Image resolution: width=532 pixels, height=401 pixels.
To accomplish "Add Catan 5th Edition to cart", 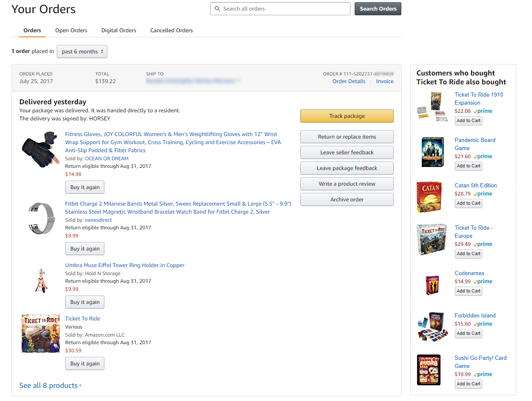I will pos(468,203).
